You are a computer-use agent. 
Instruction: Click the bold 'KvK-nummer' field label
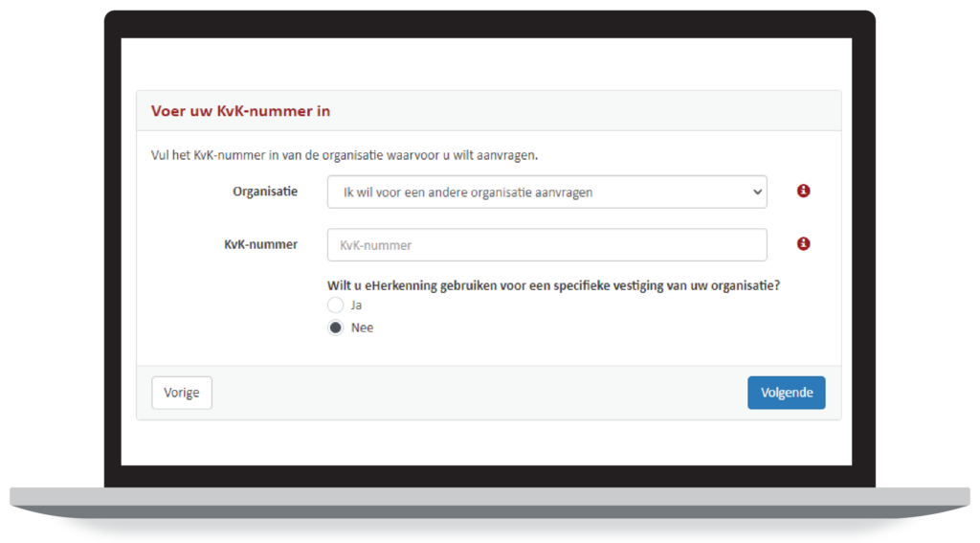[260, 244]
